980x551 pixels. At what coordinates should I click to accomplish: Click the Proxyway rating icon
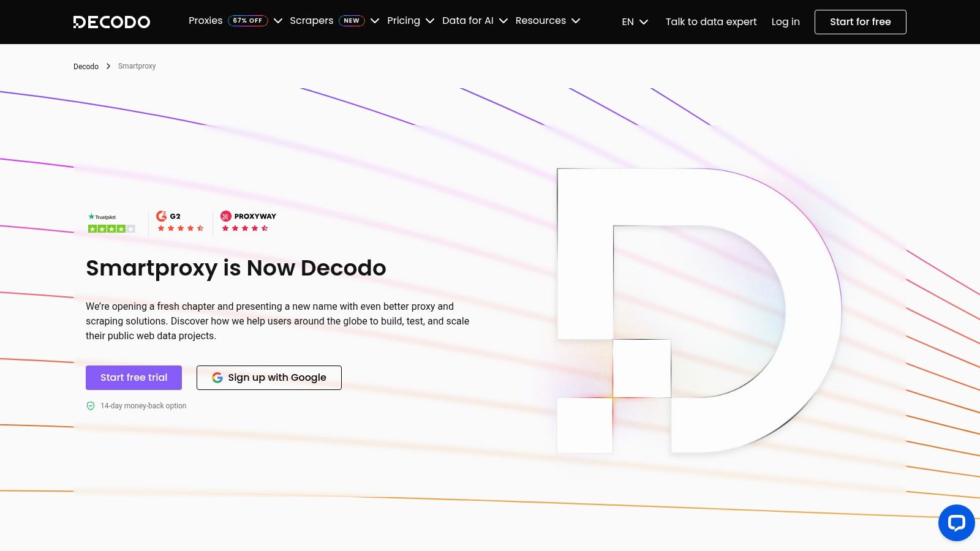226,216
